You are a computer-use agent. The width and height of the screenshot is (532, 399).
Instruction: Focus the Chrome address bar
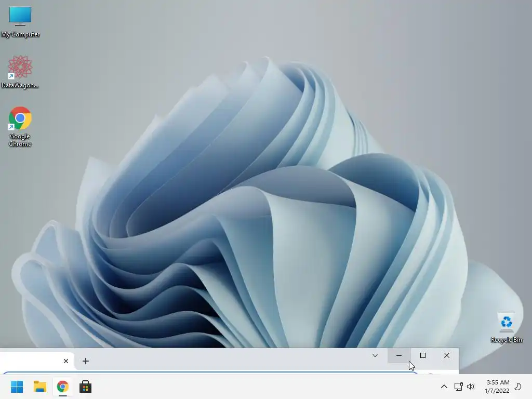pos(210,373)
